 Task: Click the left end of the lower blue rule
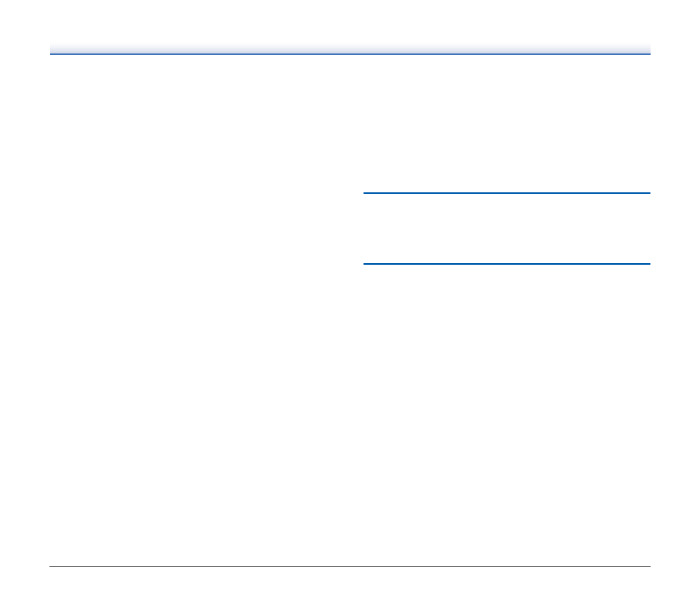367,264
